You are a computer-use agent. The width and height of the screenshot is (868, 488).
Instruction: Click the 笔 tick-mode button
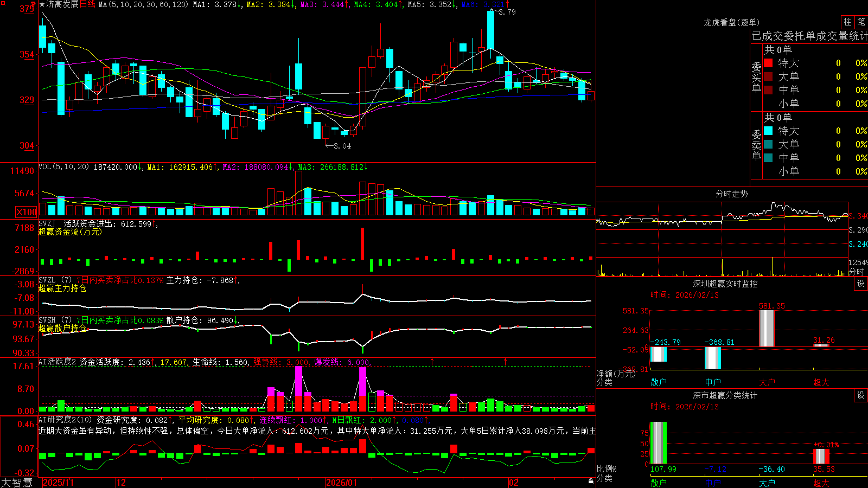[x=861, y=22]
